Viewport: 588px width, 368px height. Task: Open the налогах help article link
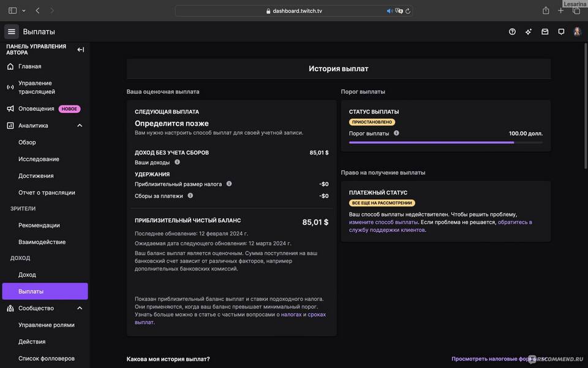(291, 315)
